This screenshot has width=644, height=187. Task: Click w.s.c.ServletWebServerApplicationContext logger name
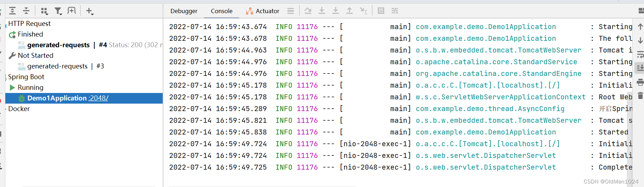pyautogui.click(x=501, y=97)
